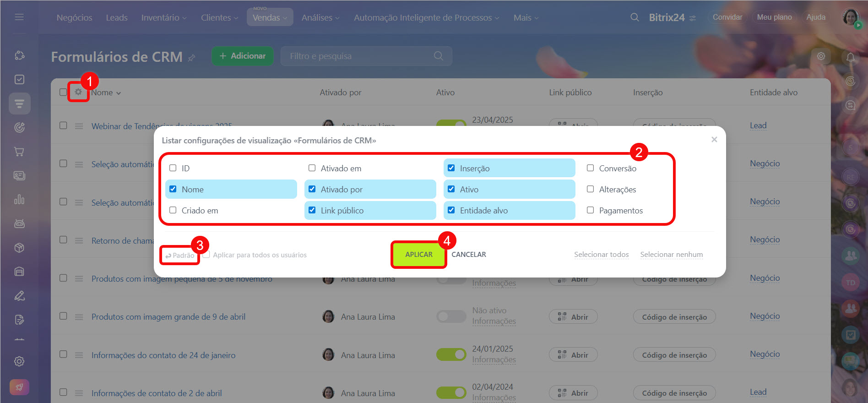The image size is (868, 403).
Task: Uncheck the Link público column
Action: click(312, 210)
